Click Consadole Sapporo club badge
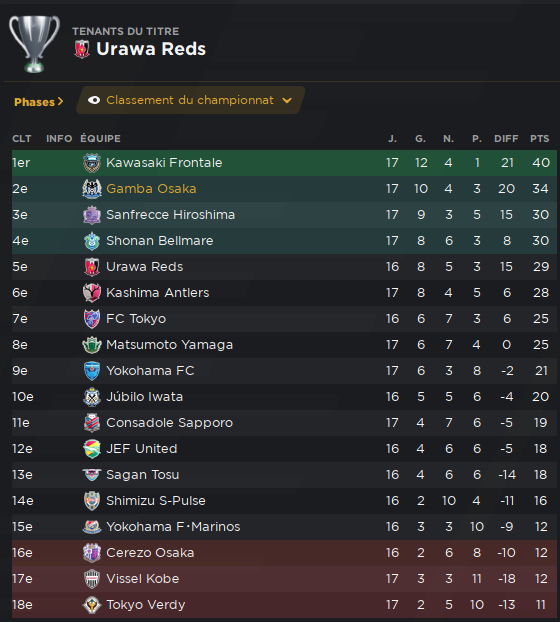The width and height of the screenshot is (560, 622). [x=92, y=423]
